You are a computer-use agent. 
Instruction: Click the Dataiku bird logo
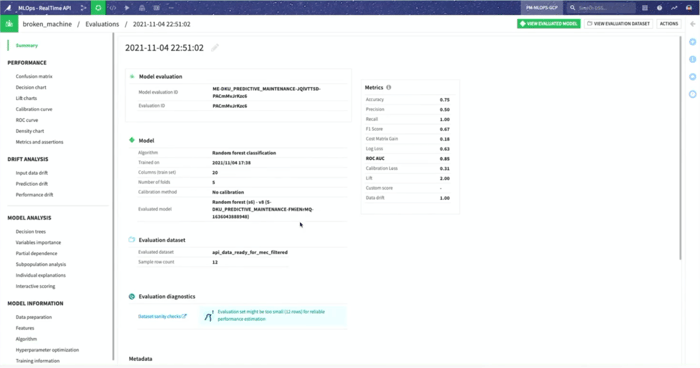point(8,8)
